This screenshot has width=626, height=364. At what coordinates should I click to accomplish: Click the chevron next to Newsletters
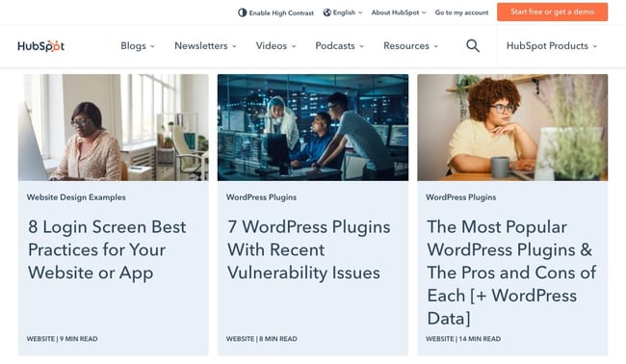pyautogui.click(x=234, y=46)
